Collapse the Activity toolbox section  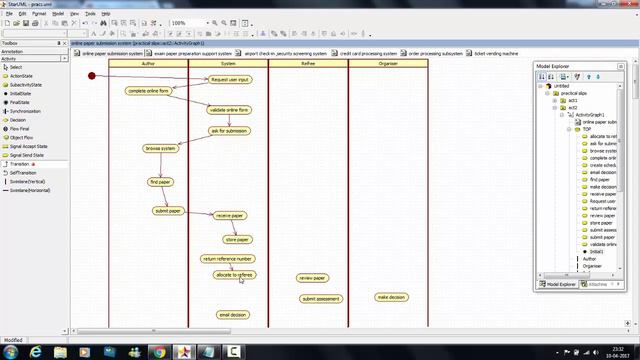coord(64,59)
